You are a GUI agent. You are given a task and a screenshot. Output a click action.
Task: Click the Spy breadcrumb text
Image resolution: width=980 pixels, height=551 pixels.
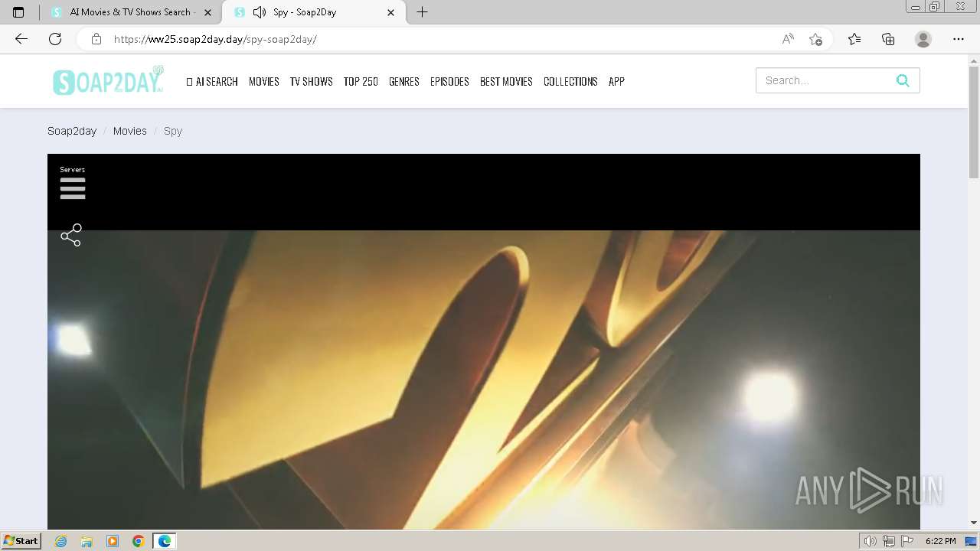click(173, 131)
